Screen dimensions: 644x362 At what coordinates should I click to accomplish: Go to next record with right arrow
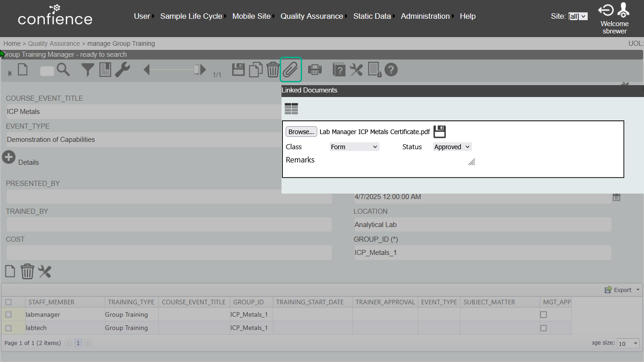[x=203, y=70]
